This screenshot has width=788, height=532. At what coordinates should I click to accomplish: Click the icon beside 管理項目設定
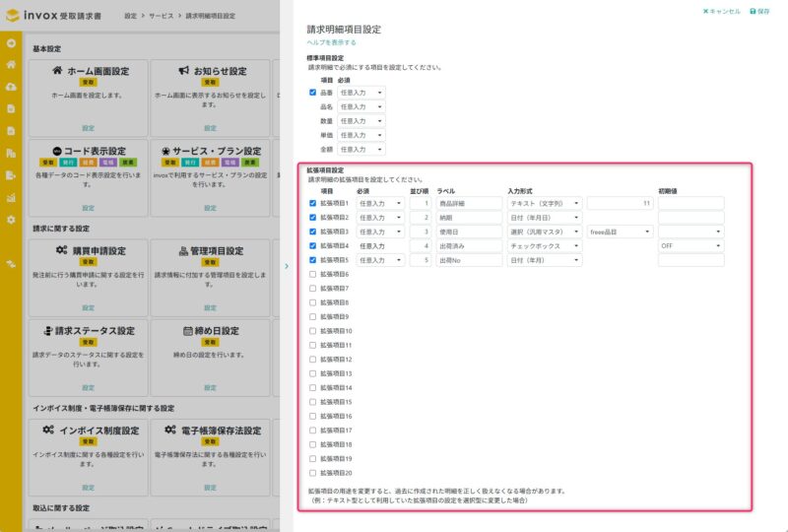coord(183,250)
